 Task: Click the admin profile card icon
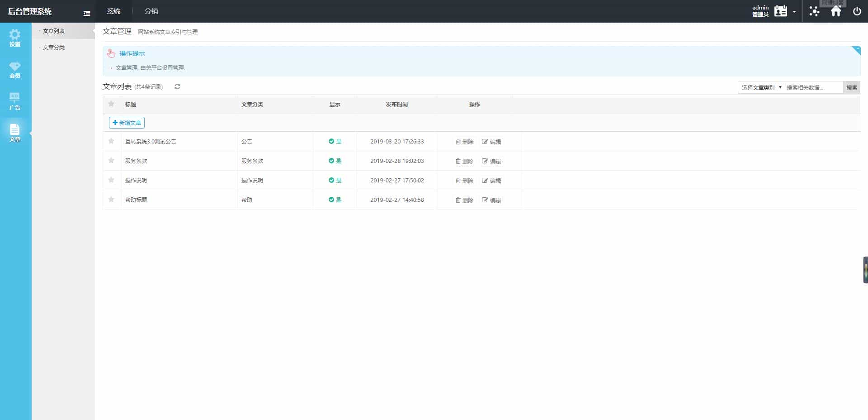(780, 11)
